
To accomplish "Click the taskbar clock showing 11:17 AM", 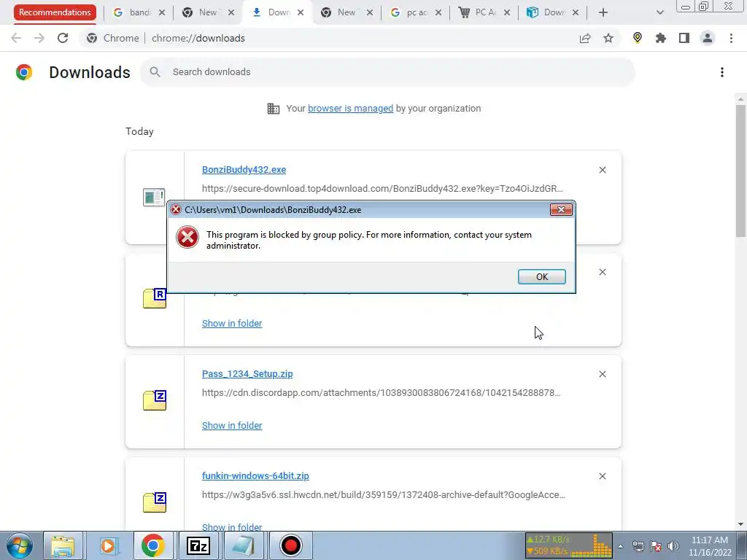I will tap(710, 546).
